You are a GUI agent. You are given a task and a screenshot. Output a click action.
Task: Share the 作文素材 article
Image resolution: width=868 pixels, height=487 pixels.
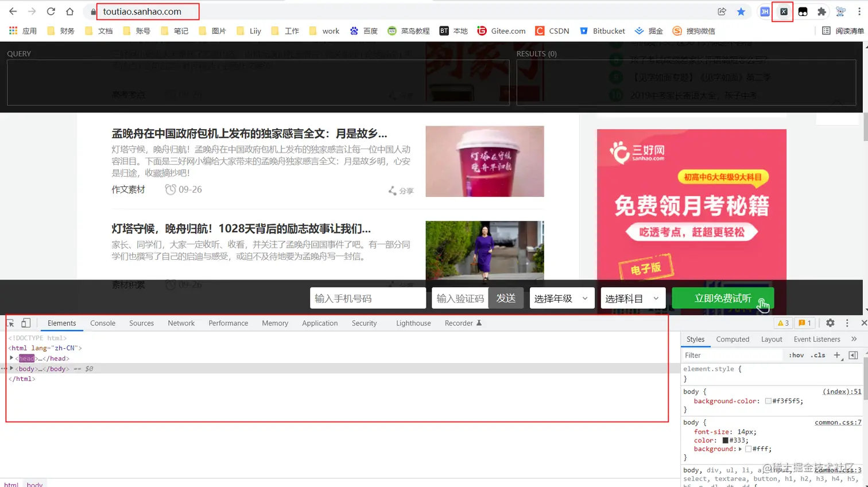click(401, 190)
